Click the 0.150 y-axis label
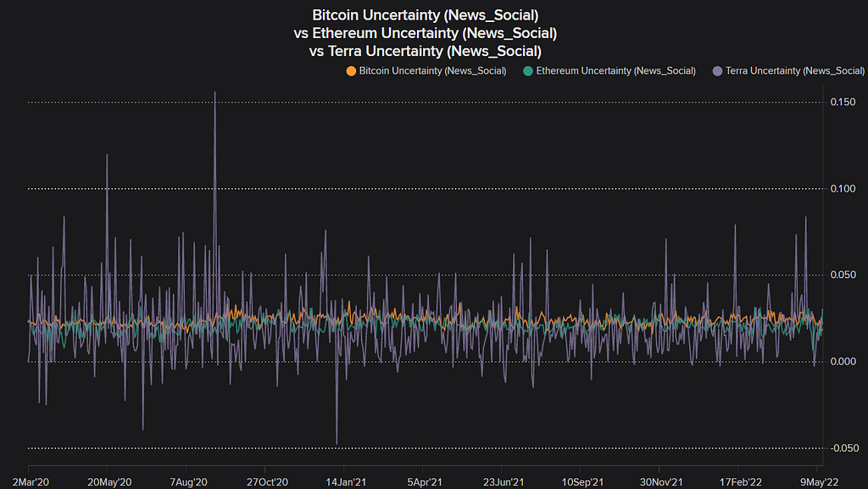This screenshot has height=489, width=868. pyautogui.click(x=843, y=102)
